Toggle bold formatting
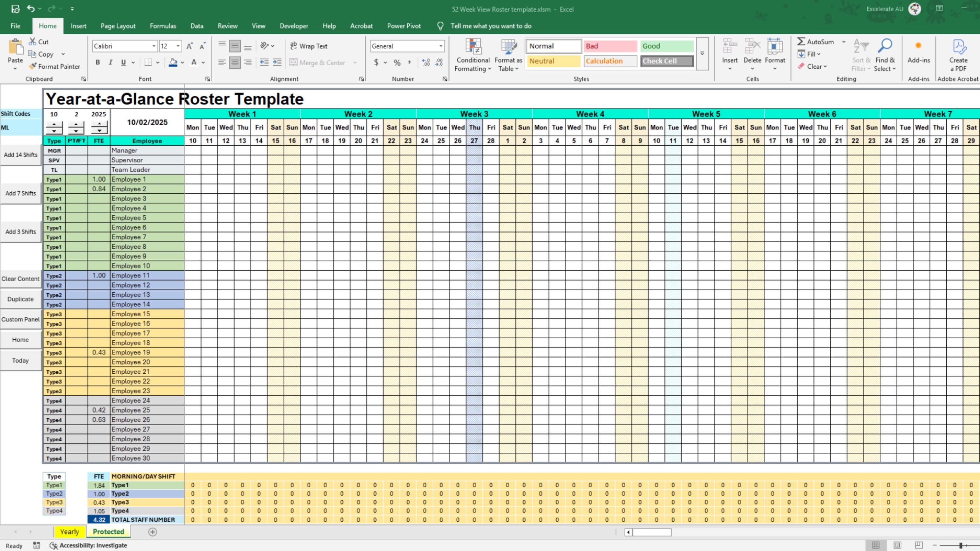980x551 pixels. [98, 62]
